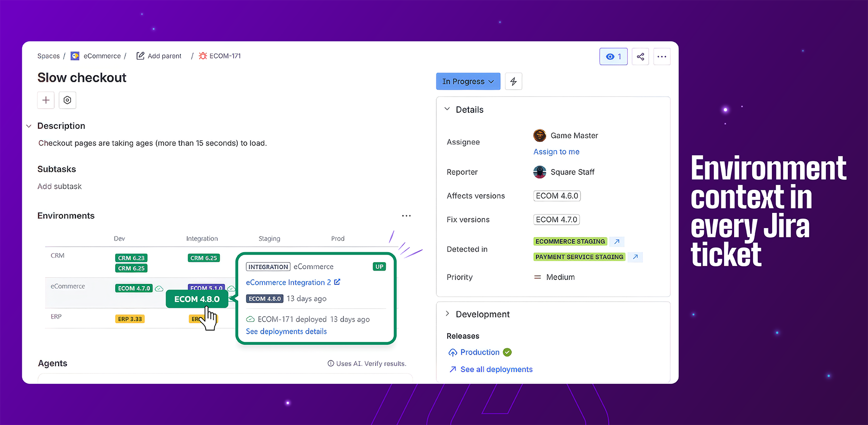Image resolution: width=868 pixels, height=425 pixels.
Task: Click Assign to me link
Action: coord(556,152)
